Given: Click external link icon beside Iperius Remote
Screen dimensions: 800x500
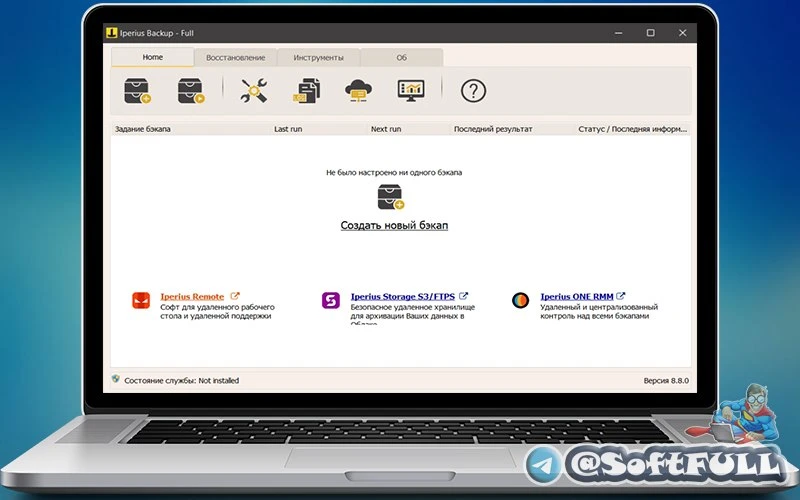Looking at the screenshot, I should click(x=235, y=296).
